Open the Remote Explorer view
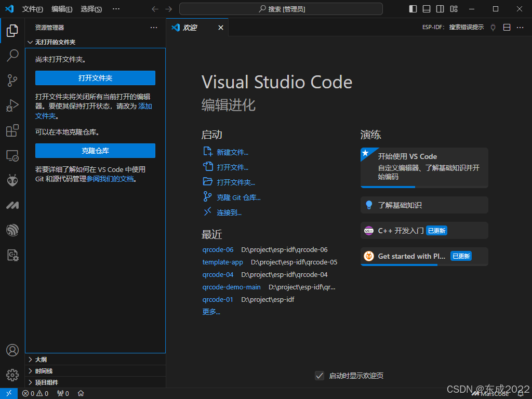 click(12, 155)
